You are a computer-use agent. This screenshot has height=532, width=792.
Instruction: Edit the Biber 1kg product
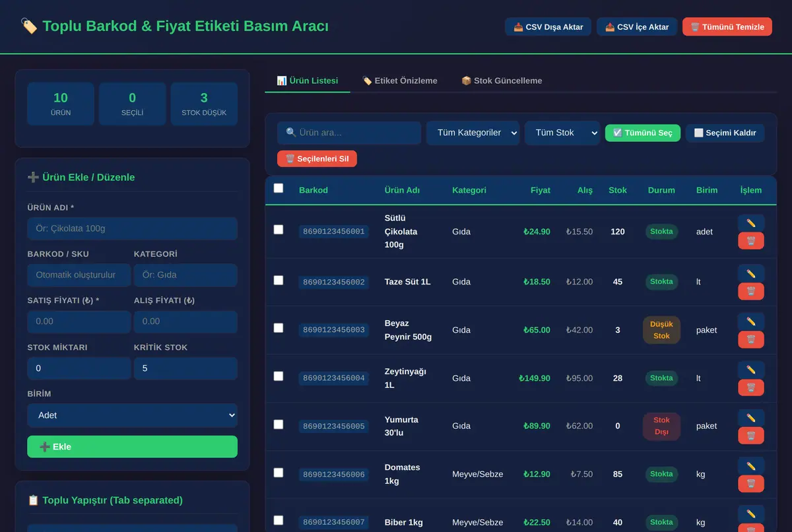(x=750, y=514)
